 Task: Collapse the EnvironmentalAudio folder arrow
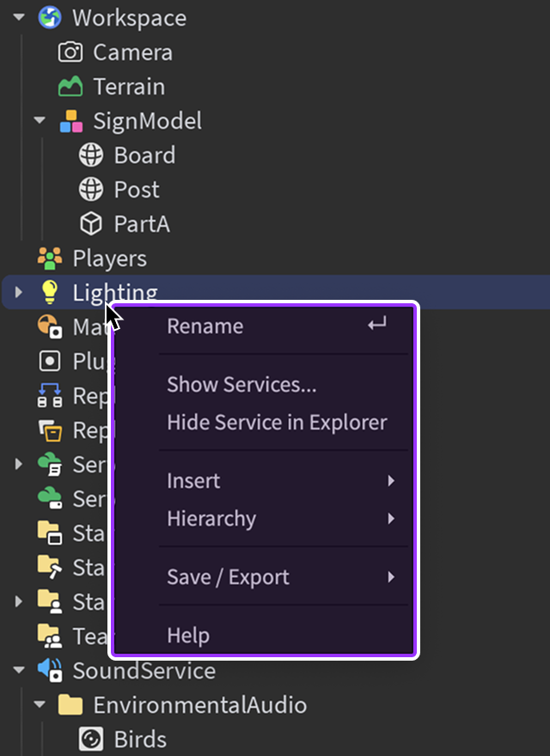tap(40, 705)
